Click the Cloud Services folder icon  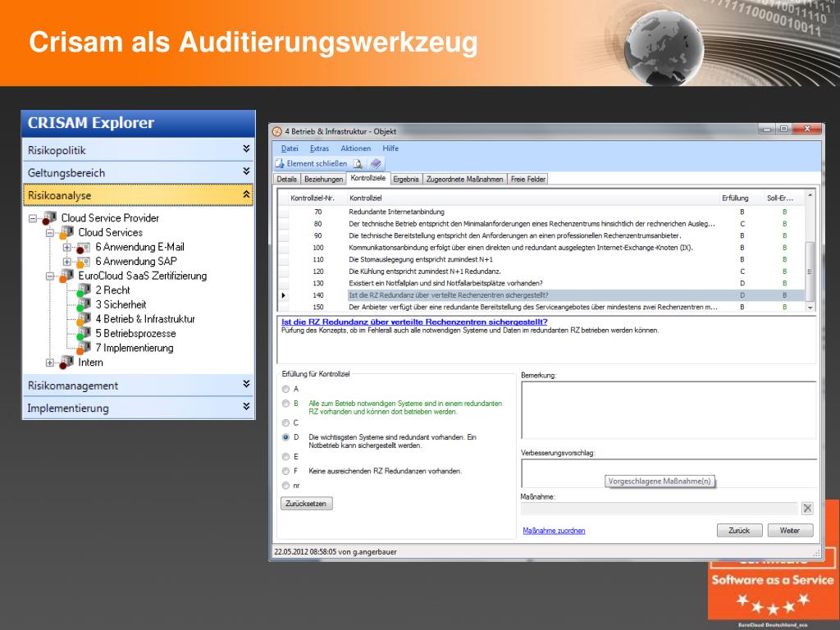click(x=66, y=232)
